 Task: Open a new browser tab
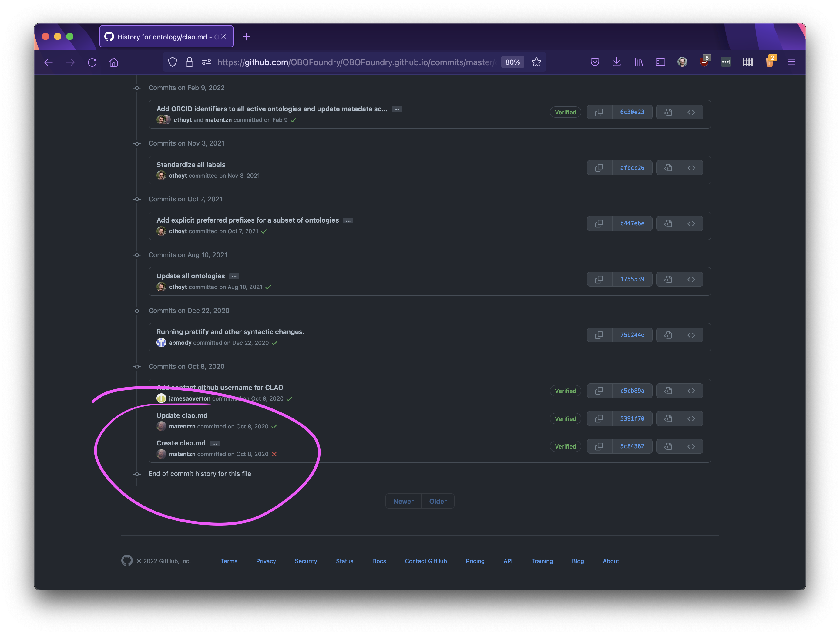(x=247, y=37)
